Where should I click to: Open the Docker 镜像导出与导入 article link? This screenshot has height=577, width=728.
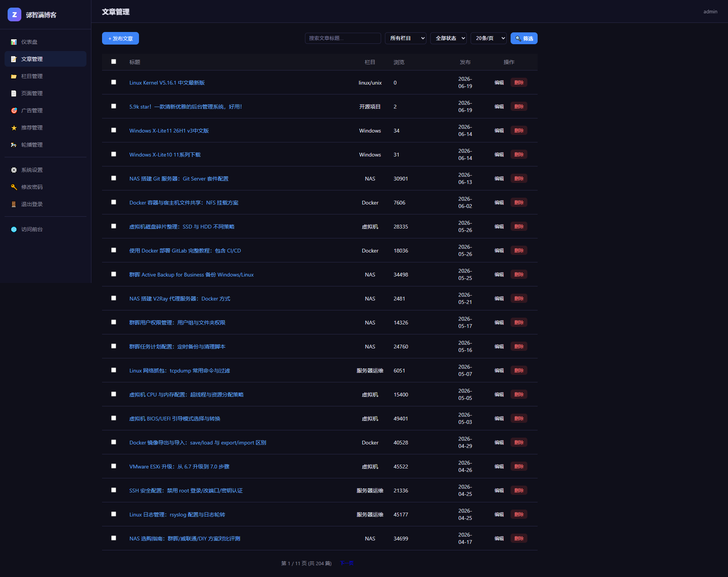pyautogui.click(x=198, y=443)
